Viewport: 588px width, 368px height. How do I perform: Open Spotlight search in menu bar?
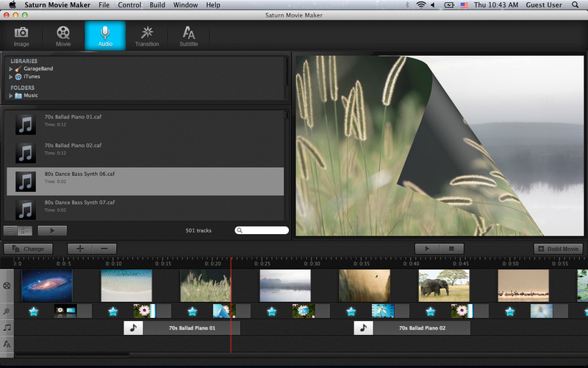tap(575, 5)
